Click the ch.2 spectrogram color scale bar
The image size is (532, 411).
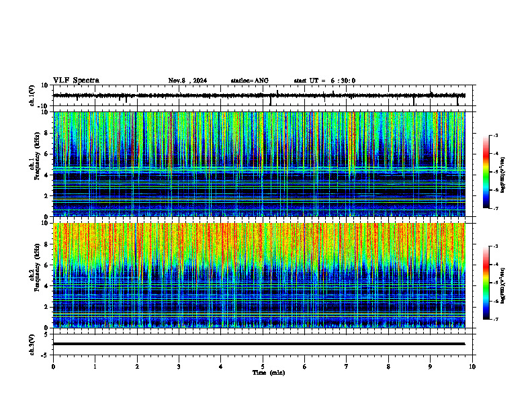coord(486,283)
